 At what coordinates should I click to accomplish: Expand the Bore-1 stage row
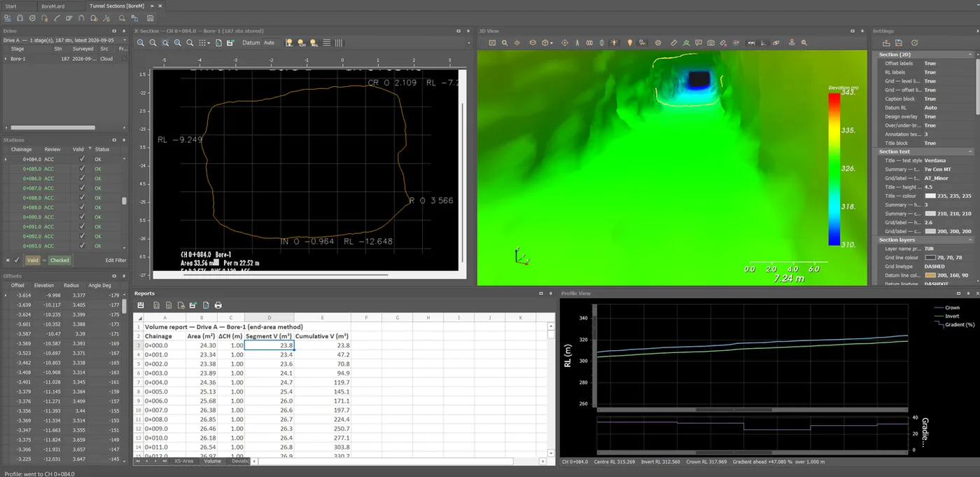6,59
